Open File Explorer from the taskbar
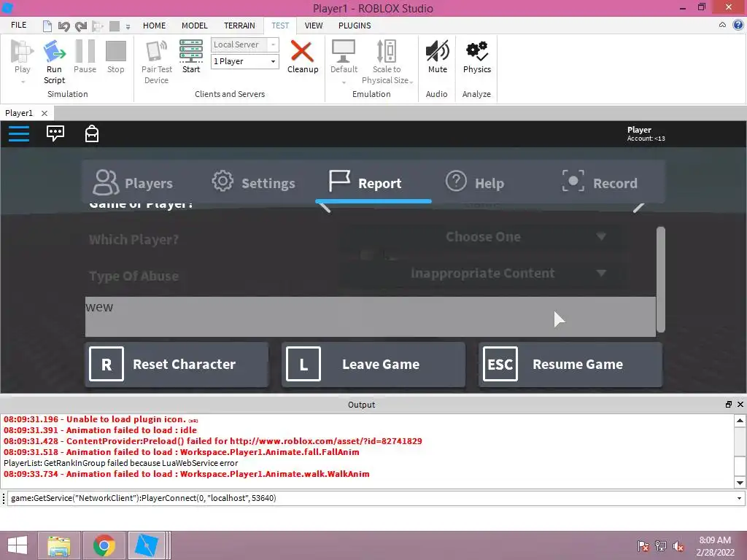Viewport: 747px width, 560px height. coord(59,545)
